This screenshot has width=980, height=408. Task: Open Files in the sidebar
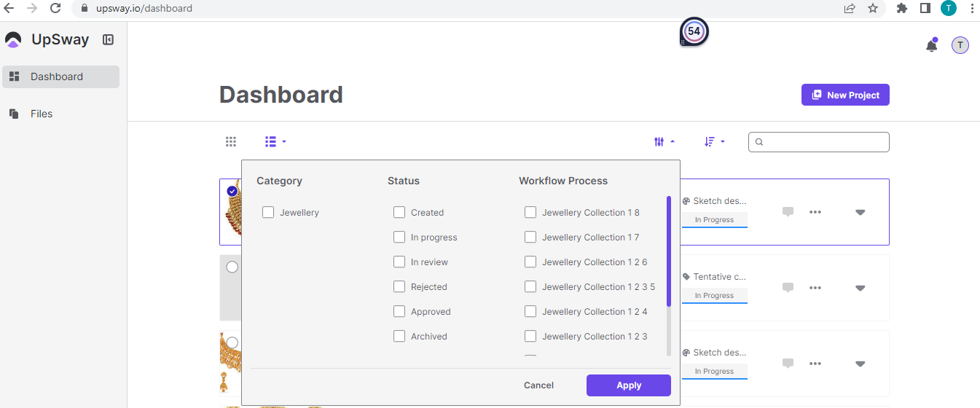(x=41, y=114)
